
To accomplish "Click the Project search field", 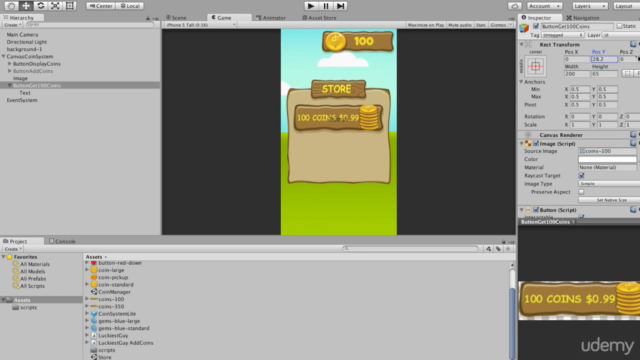I will point(410,248).
